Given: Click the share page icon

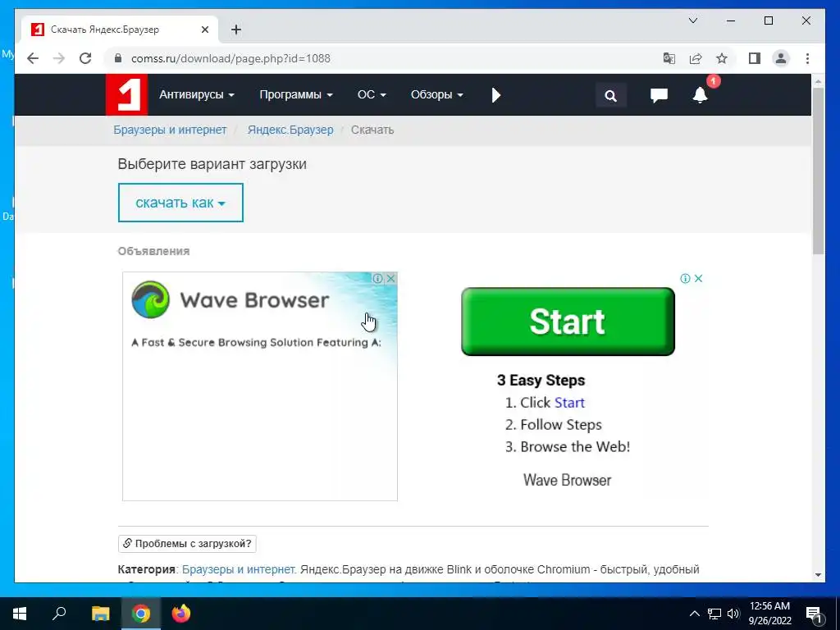Looking at the screenshot, I should (x=696, y=58).
